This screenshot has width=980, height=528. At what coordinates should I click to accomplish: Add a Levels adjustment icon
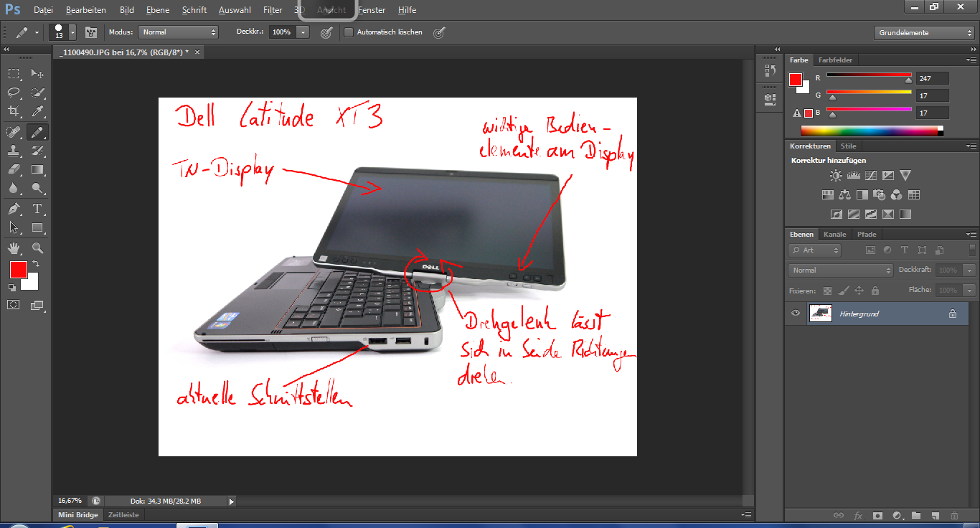[x=854, y=175]
